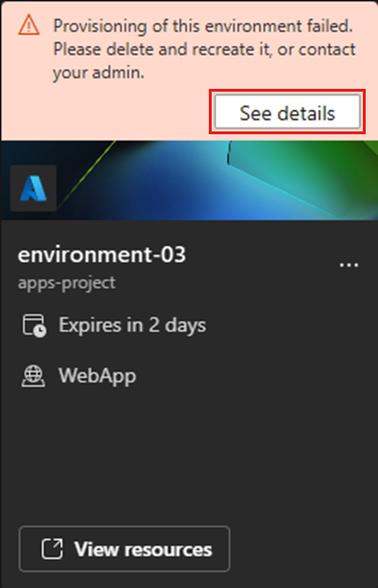Click empty card area below WebApp
This screenshot has width=378, height=588.
[x=189, y=454]
